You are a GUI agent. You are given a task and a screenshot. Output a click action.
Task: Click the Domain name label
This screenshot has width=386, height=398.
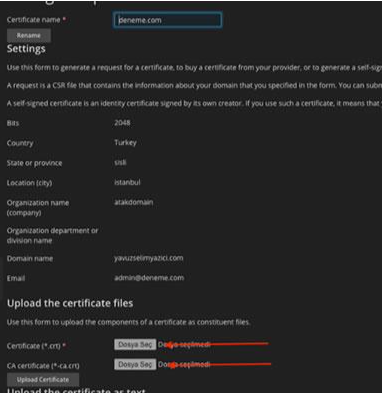tap(30, 258)
